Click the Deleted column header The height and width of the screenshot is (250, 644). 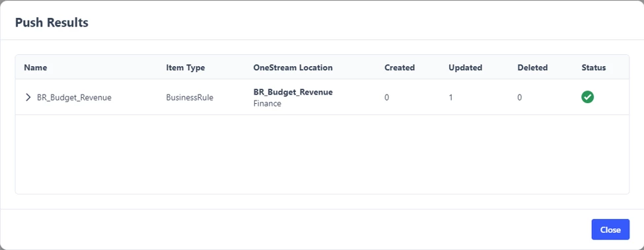532,67
